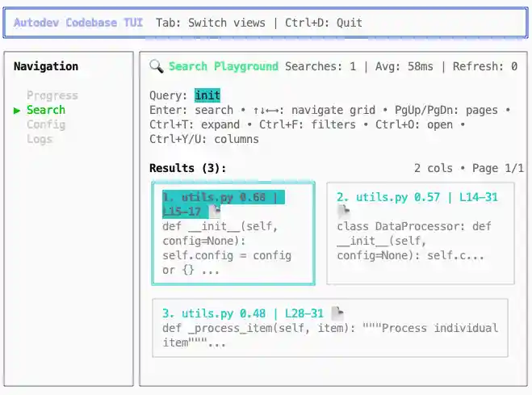Click the 'Tab: Switch views' header hint
Image resolution: width=532 pixels, height=395 pixels.
[210, 23]
